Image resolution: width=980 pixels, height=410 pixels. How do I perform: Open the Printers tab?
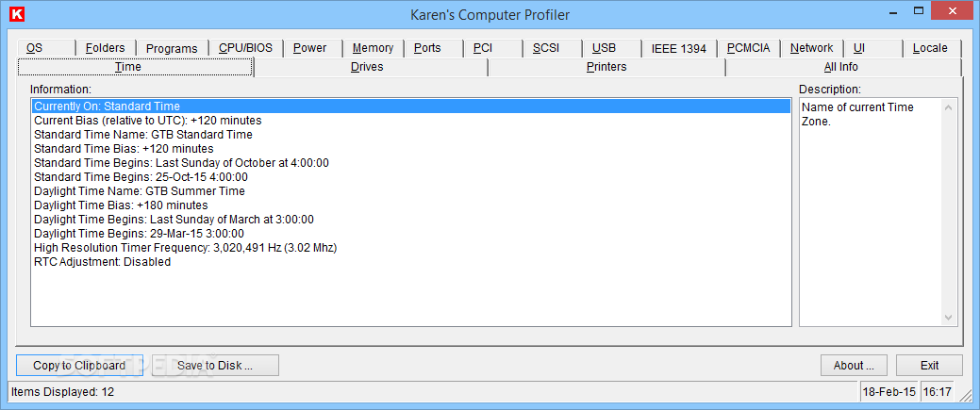(606, 67)
